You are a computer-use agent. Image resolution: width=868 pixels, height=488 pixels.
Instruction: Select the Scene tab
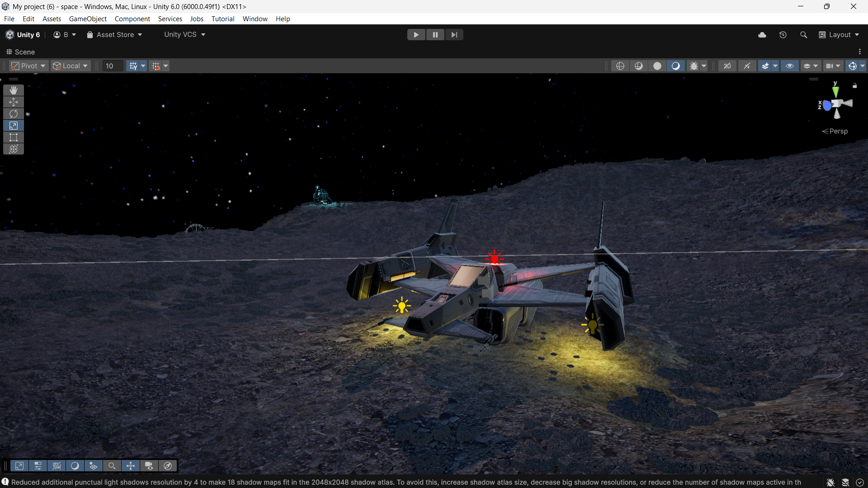(x=20, y=52)
